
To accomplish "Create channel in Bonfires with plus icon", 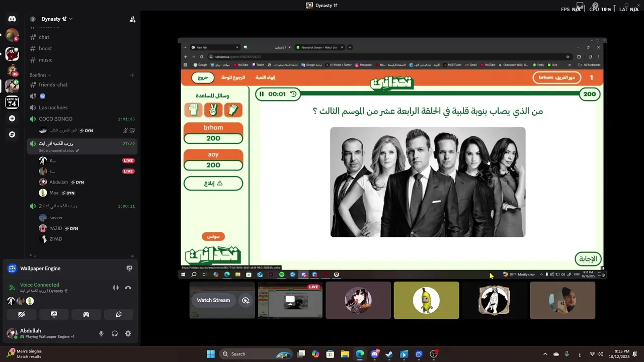I will tap(132, 75).
